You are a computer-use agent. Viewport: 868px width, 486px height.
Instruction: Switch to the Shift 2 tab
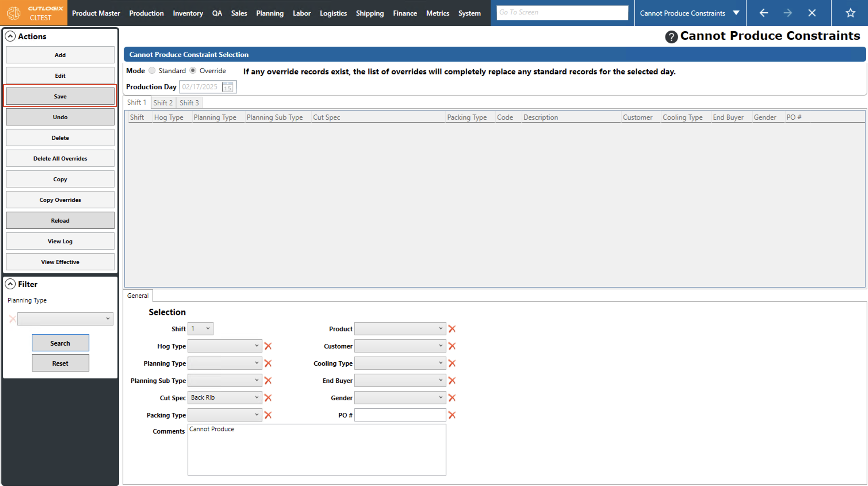(163, 103)
